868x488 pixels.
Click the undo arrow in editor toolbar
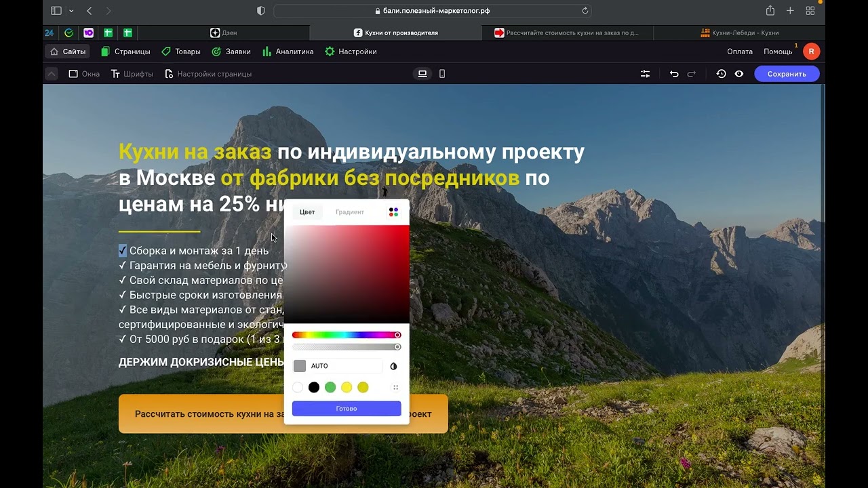pyautogui.click(x=673, y=74)
